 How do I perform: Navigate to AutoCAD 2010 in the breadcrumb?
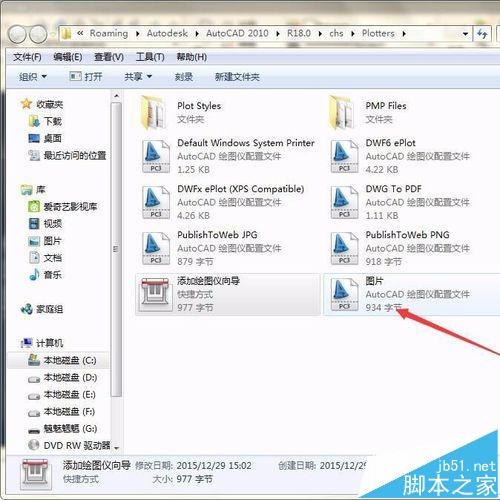tap(237, 33)
